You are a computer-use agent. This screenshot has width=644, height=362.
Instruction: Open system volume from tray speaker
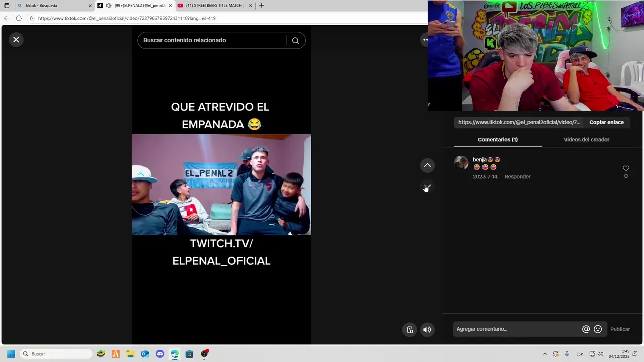(600, 354)
